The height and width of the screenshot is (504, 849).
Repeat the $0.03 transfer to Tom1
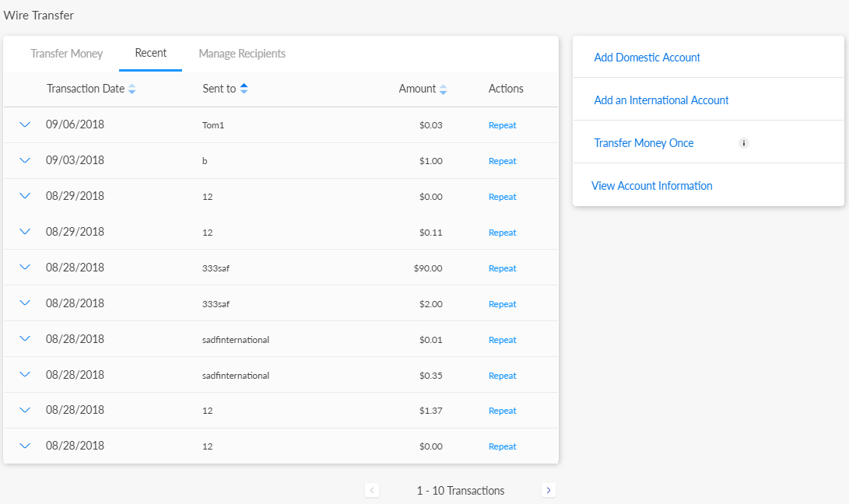coord(502,125)
